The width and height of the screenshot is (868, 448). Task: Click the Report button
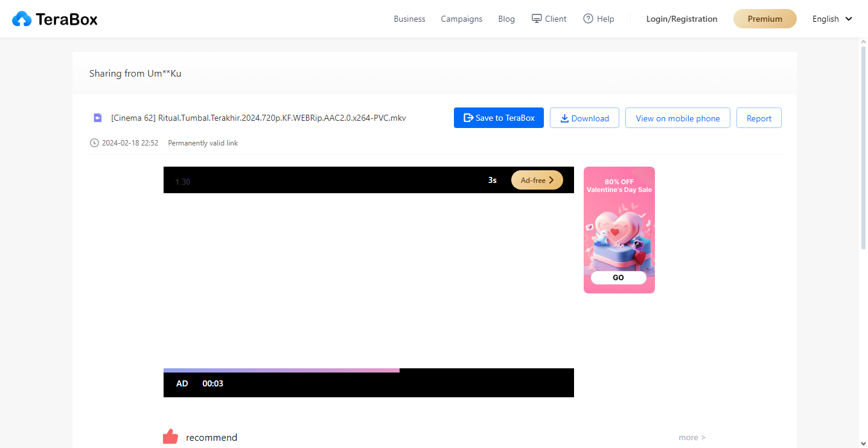(x=759, y=117)
